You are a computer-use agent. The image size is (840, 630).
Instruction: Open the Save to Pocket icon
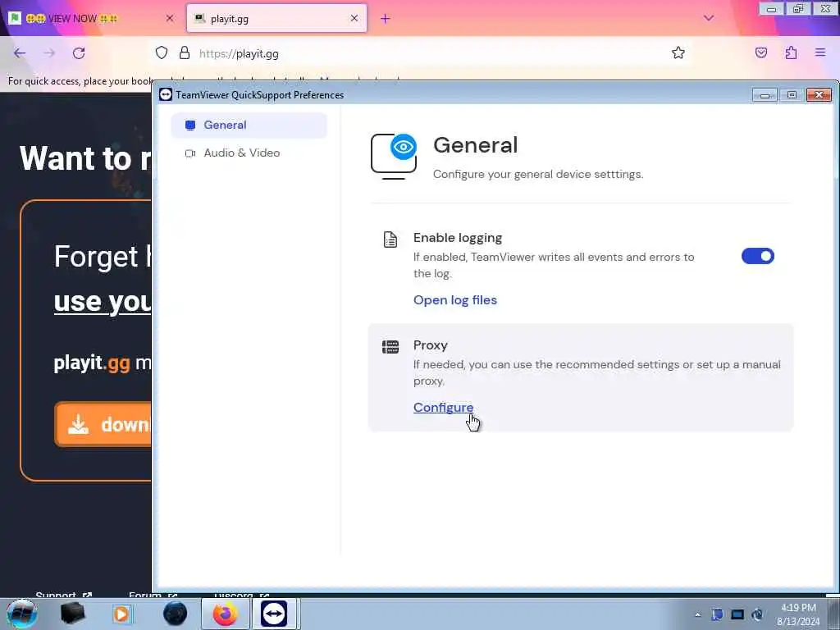[x=761, y=53]
